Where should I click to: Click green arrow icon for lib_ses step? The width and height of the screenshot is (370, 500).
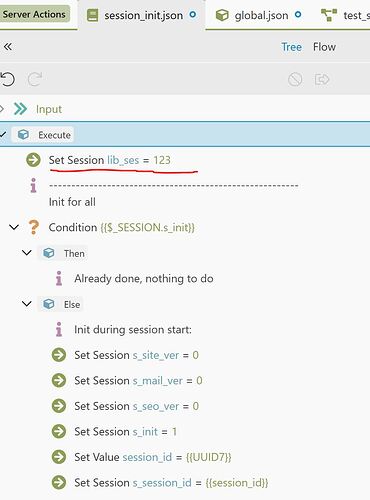click(x=33, y=160)
